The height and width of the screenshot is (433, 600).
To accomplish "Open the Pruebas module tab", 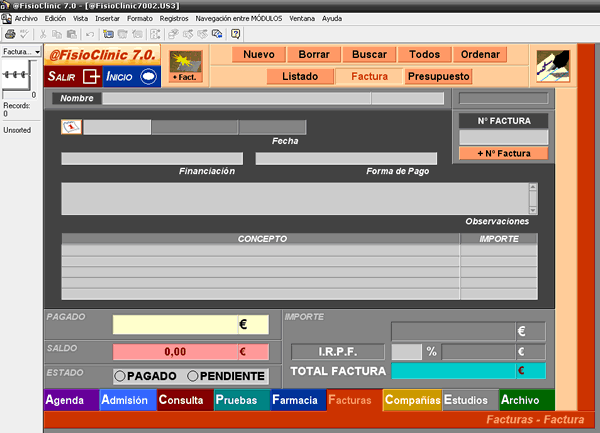I will coord(242,400).
